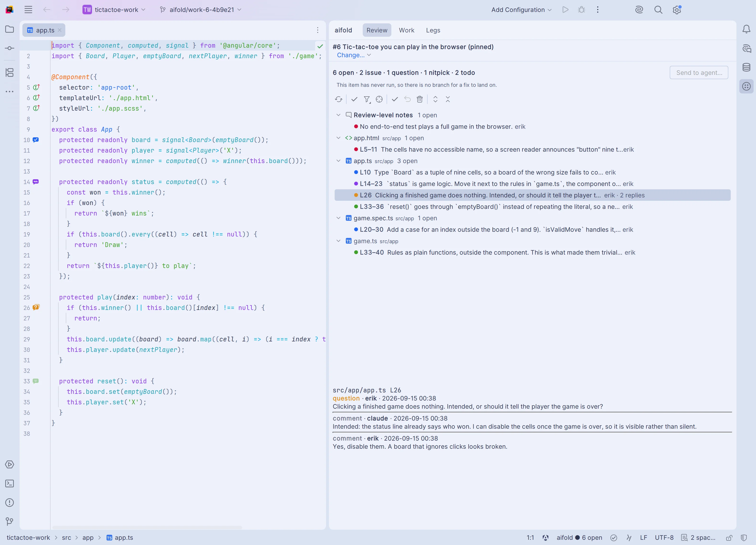Toggle the review filter funnel

367,99
